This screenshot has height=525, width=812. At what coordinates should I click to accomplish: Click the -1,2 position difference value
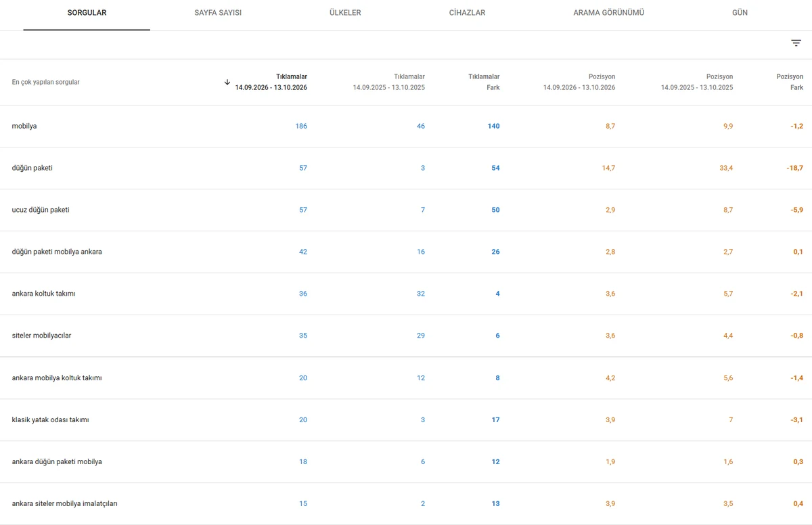coord(797,126)
